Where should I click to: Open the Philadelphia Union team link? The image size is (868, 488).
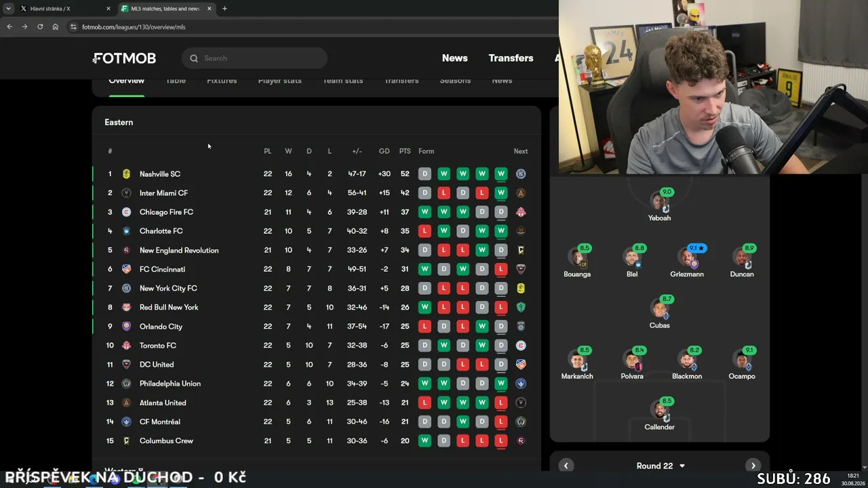pyautogui.click(x=170, y=384)
